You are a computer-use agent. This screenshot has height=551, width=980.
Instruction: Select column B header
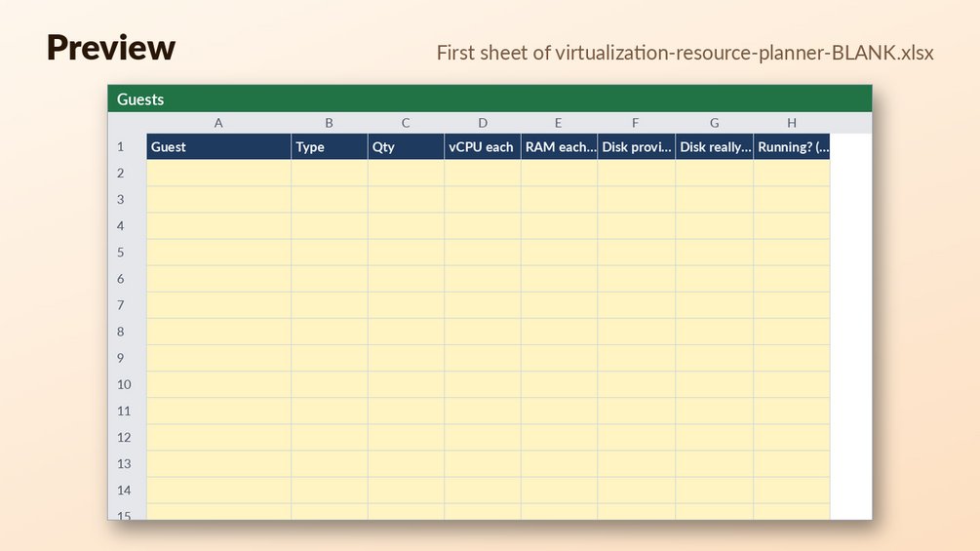[329, 123]
